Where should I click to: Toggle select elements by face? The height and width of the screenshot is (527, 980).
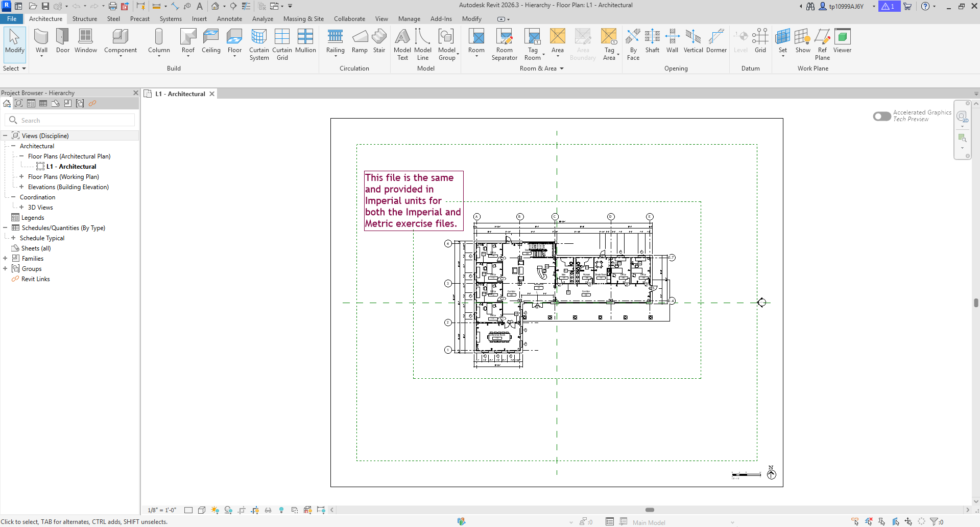[895, 521]
